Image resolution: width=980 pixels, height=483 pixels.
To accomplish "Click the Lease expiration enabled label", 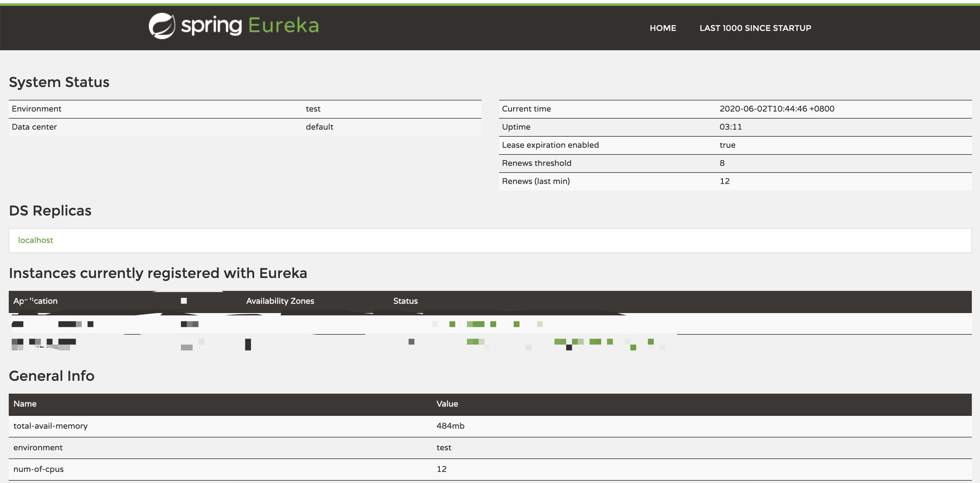I will (550, 145).
